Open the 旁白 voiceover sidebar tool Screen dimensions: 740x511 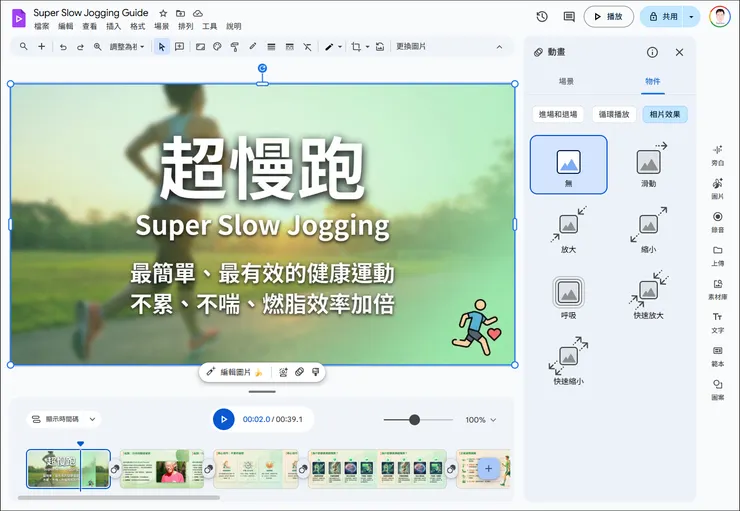(x=717, y=155)
